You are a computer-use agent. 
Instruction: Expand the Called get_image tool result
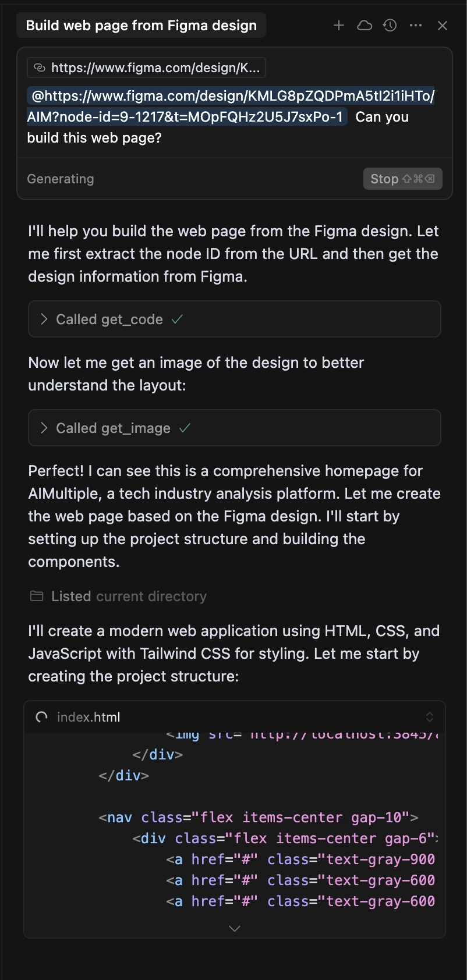point(235,428)
